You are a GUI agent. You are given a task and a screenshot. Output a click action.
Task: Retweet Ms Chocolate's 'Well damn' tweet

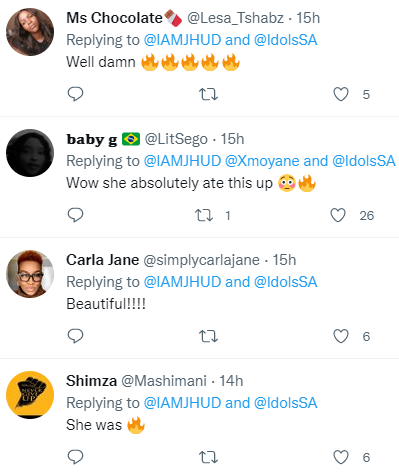(x=208, y=94)
